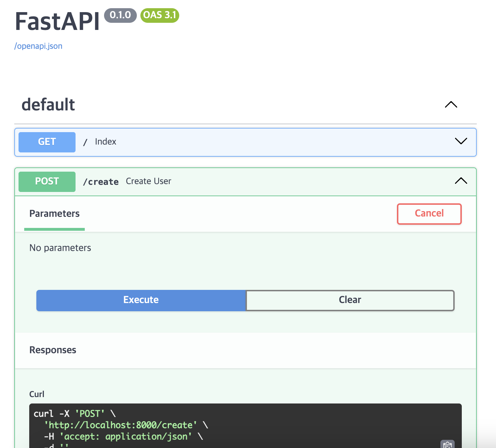Click the OAS 3.1 badge
The image size is (496, 448).
pyautogui.click(x=160, y=15)
